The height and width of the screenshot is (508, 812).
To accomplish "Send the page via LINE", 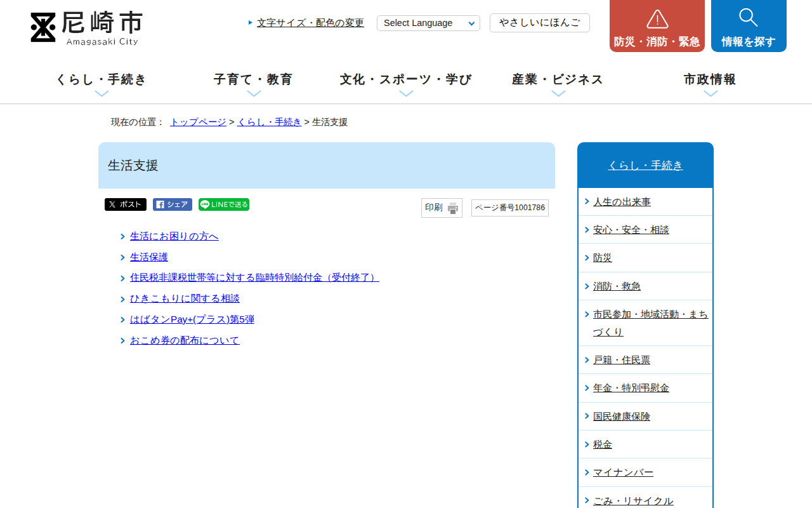I will [x=223, y=204].
